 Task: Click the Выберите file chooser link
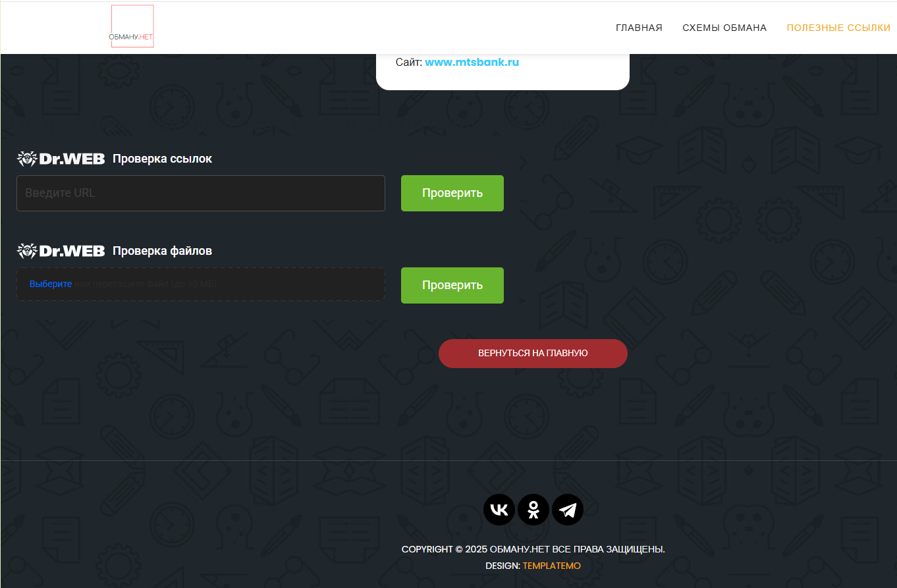point(51,284)
